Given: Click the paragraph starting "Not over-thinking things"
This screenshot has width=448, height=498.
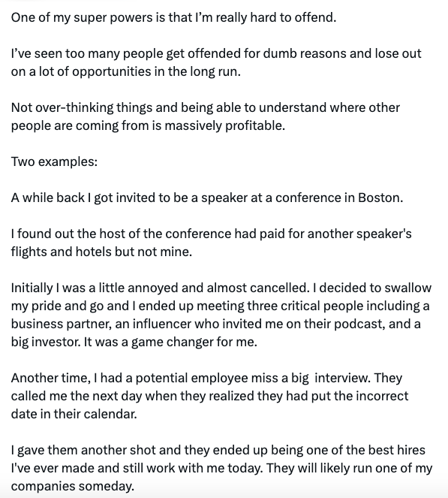Looking at the screenshot, I should point(206,116).
